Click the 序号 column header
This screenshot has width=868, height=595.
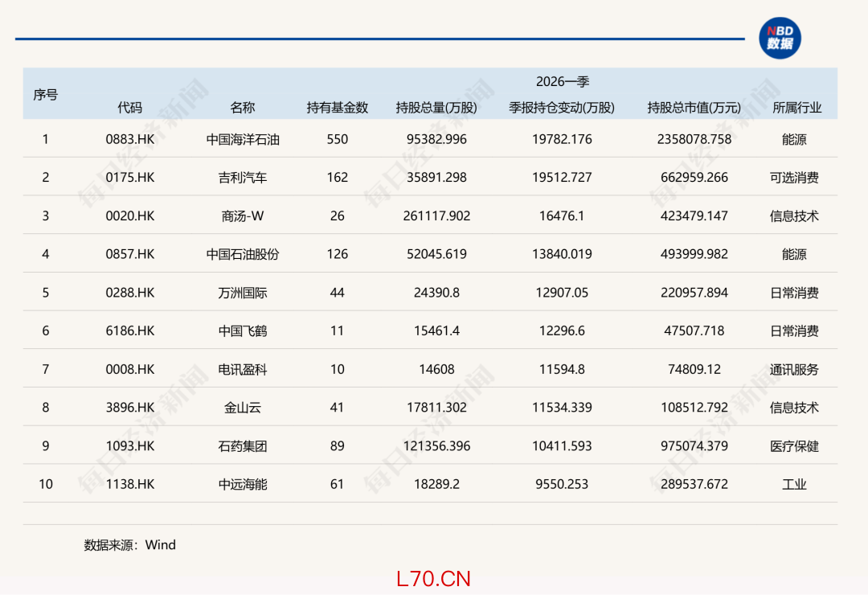46,94
